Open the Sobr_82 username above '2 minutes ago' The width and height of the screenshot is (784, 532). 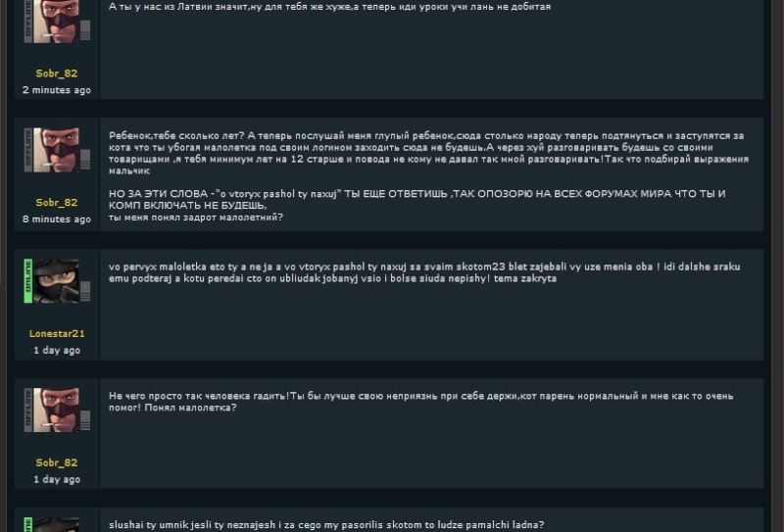tap(57, 73)
